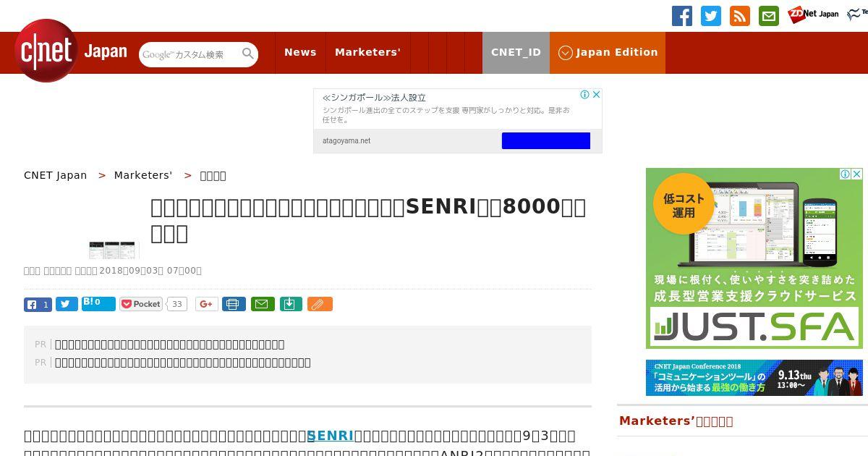Image resolution: width=868 pixels, height=456 pixels.
Task: Expand the Japan Edition dropdown
Action: click(x=608, y=52)
